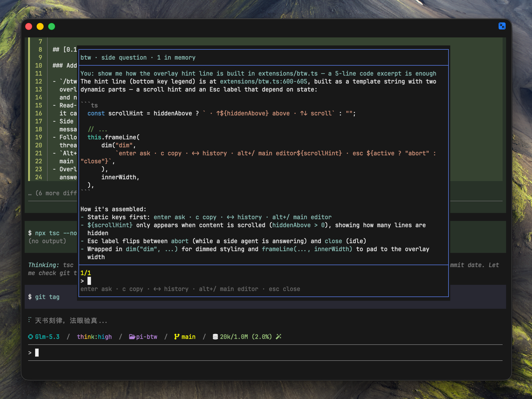This screenshot has height=399, width=532.
Task: Click 'esc close' in the overlay hint line
Action: 284,289
